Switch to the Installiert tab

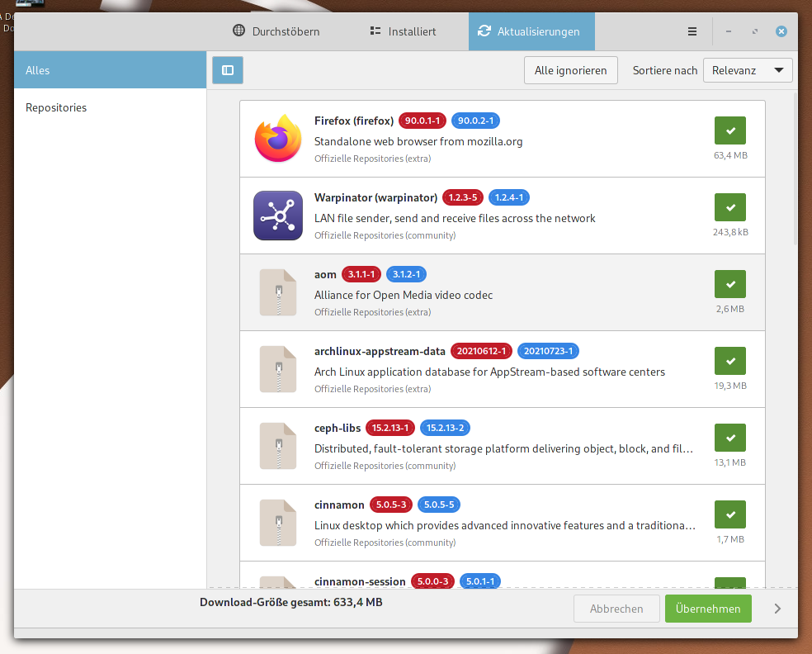403,31
